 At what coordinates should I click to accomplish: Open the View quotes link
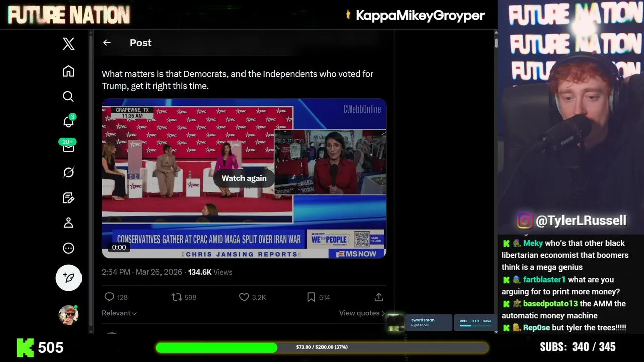coord(362,313)
